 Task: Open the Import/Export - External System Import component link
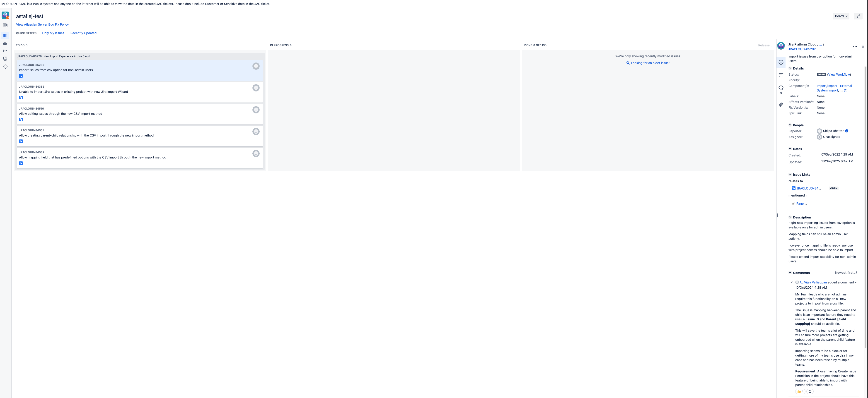[834, 88]
